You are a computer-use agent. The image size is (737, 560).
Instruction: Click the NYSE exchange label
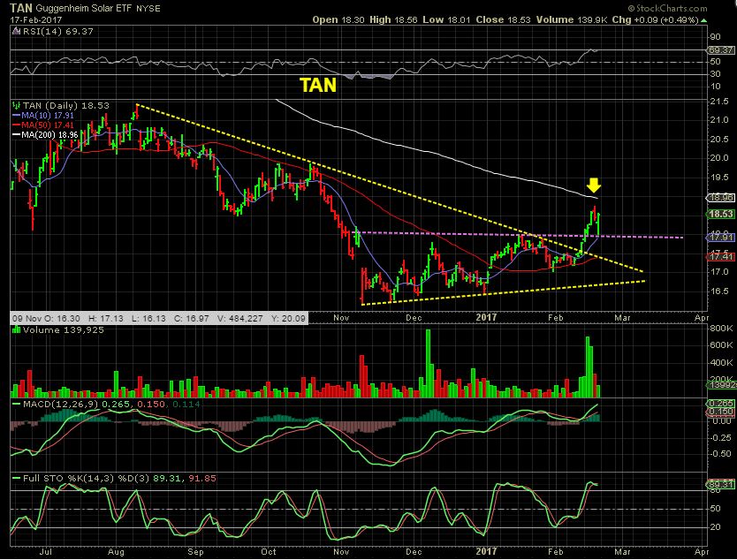148,9
